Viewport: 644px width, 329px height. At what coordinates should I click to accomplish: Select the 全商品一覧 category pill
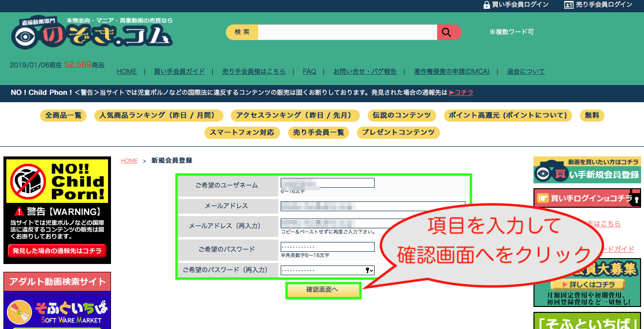(63, 115)
